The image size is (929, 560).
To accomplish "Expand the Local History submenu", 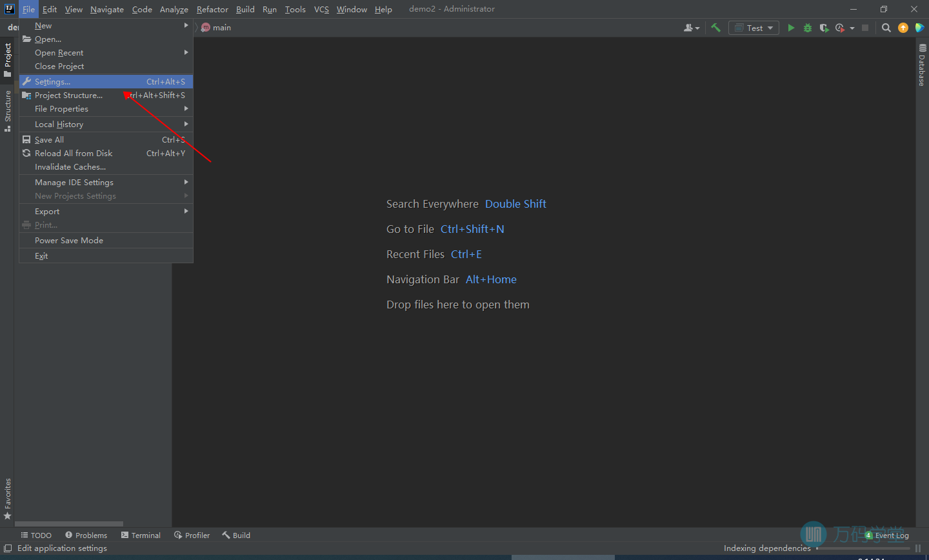I will click(106, 125).
